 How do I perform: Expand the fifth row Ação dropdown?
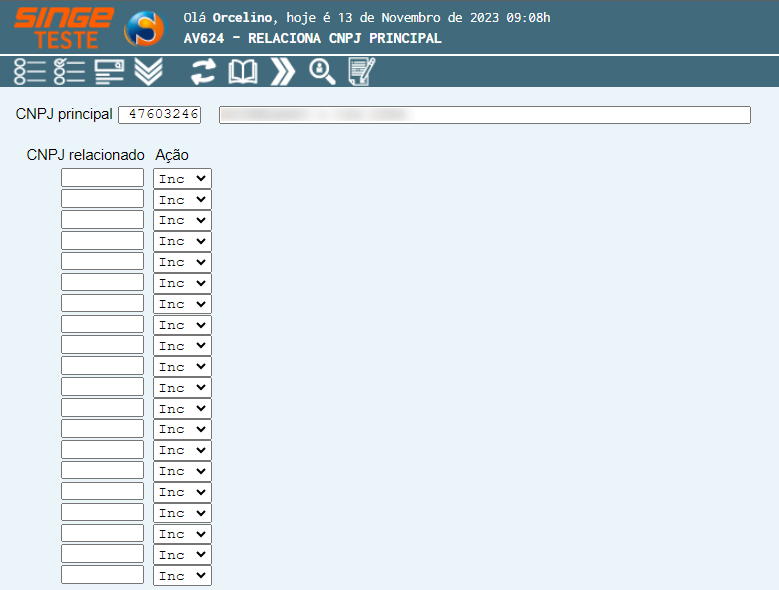[x=182, y=262]
